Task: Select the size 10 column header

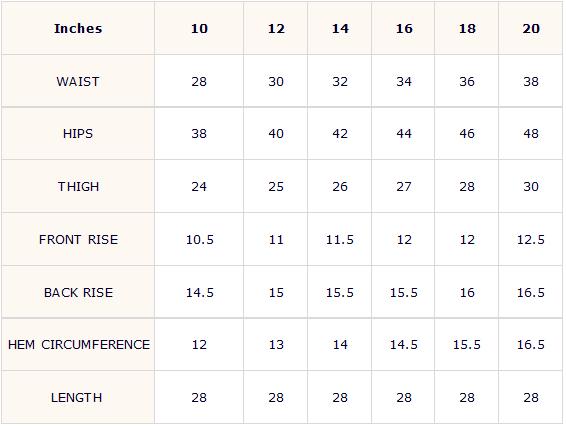Action: pyautogui.click(x=199, y=29)
